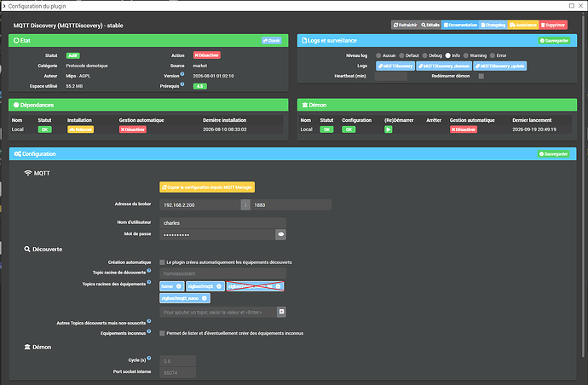Viewport: 588px width, 385px height.
Task: Deactivate plugin via Etat Désactiver button
Action: (206, 55)
